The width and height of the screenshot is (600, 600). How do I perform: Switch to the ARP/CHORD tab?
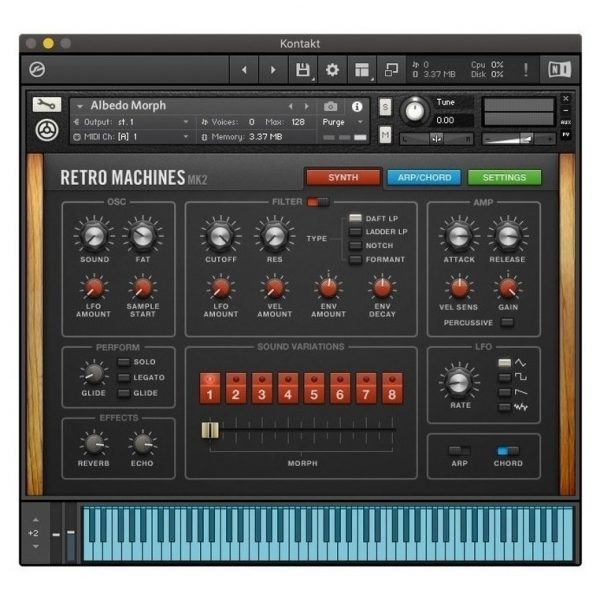pos(424,178)
